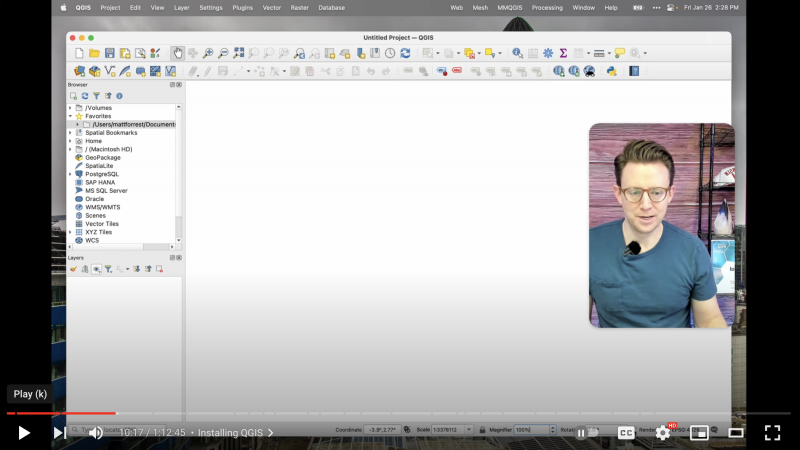Image resolution: width=800 pixels, height=450 pixels.
Task: Click the Open Project folder icon
Action: [94, 53]
